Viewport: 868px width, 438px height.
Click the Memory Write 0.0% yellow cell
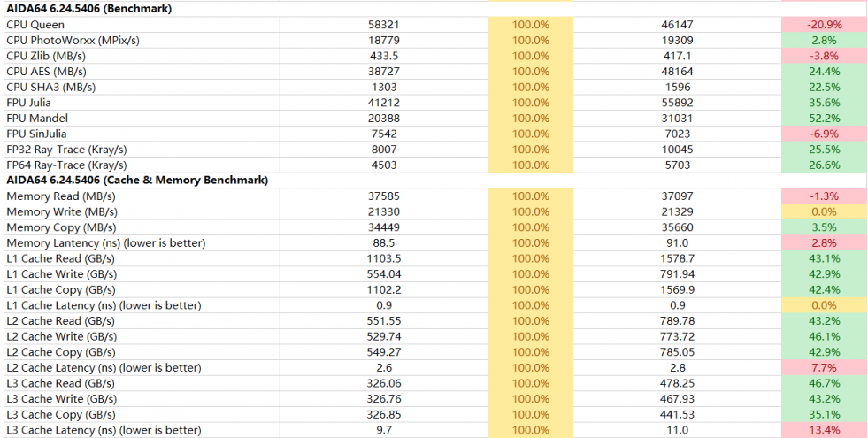[x=825, y=212]
